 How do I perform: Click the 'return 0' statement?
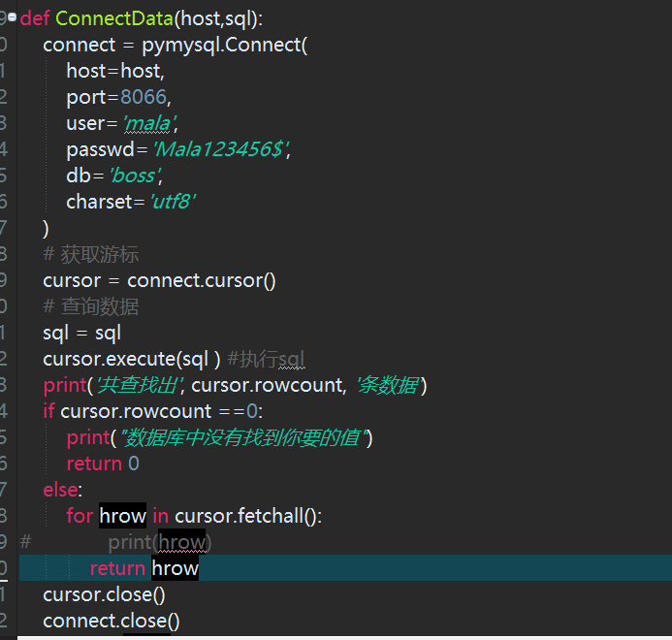click(103, 464)
